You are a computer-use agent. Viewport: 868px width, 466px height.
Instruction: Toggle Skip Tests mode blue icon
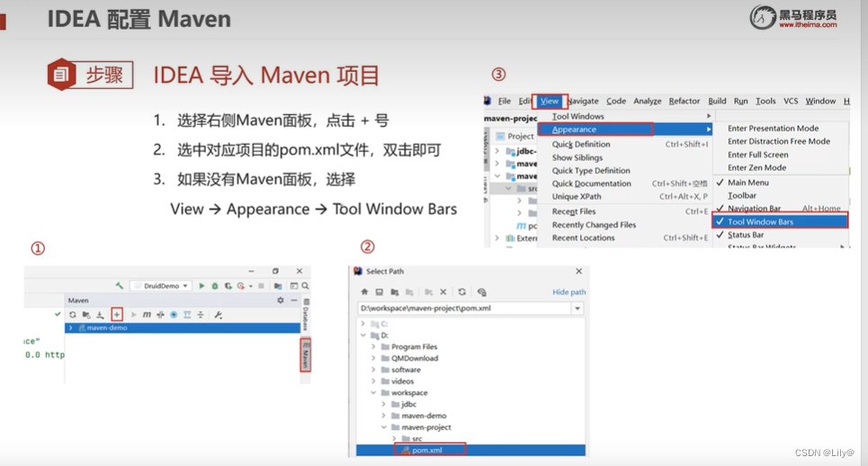point(174,314)
